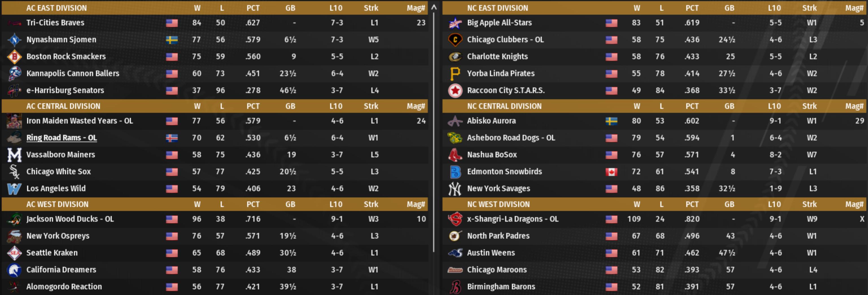Open the Tri-Cities Braves team page

pyautogui.click(x=55, y=23)
